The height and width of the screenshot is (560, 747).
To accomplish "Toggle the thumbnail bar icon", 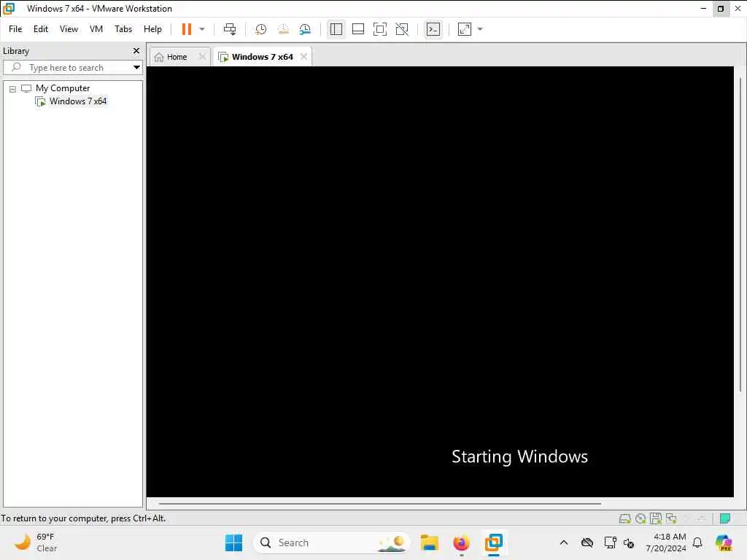I will (357, 29).
